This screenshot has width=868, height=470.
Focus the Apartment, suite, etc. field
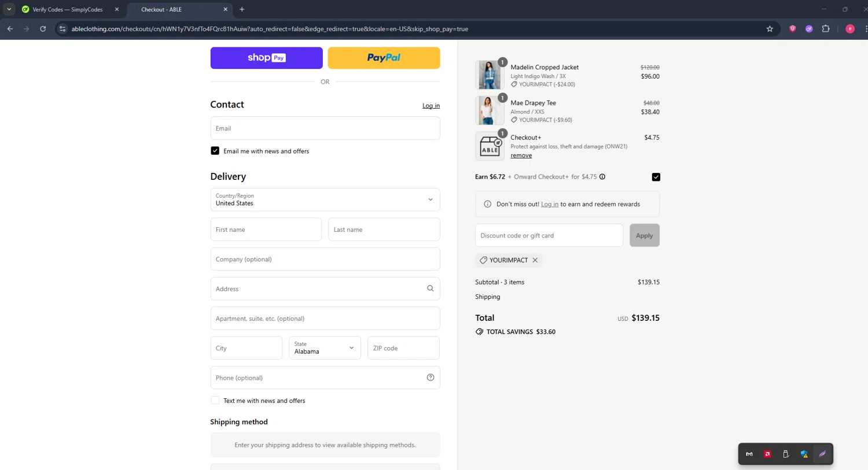click(325, 319)
